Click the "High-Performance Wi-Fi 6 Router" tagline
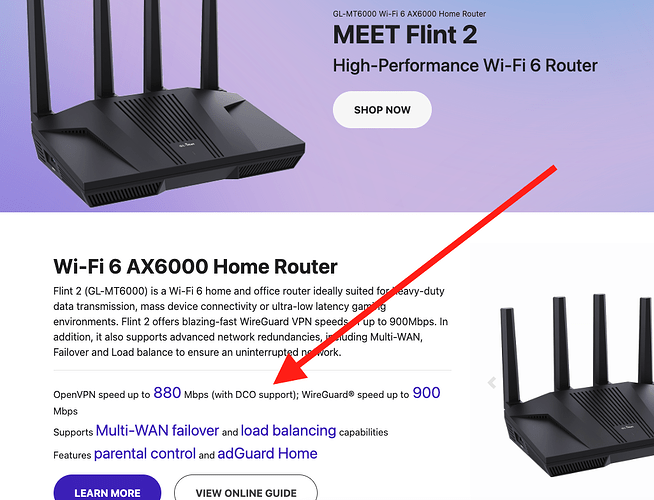Viewport: 654px width, 500px height. [x=465, y=66]
